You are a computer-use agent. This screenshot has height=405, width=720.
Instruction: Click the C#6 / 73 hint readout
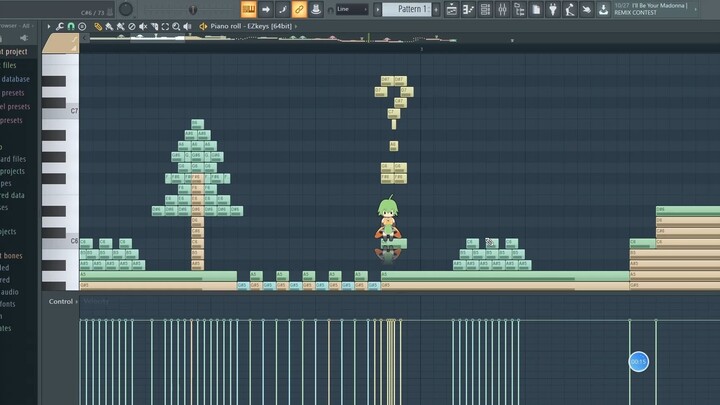92,13
